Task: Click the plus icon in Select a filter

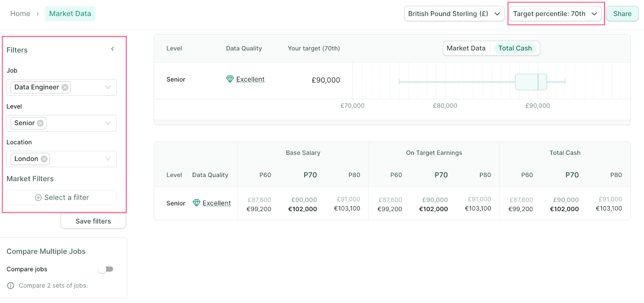Action: click(x=38, y=198)
